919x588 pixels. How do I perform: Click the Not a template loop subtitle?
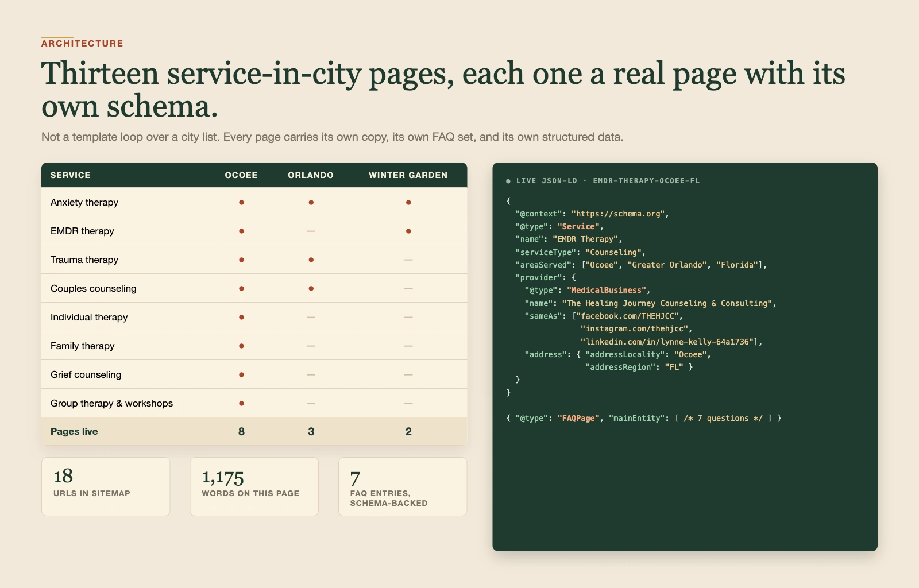pyautogui.click(x=333, y=137)
